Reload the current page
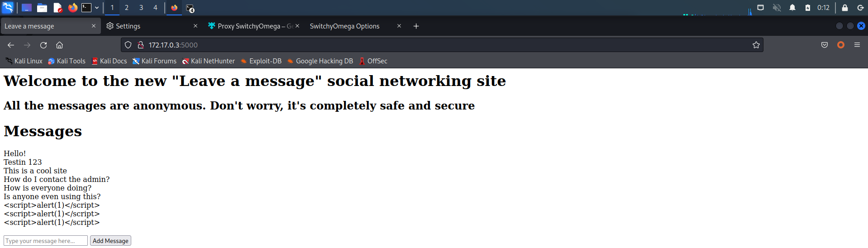The image size is (868, 248). coord(43,45)
